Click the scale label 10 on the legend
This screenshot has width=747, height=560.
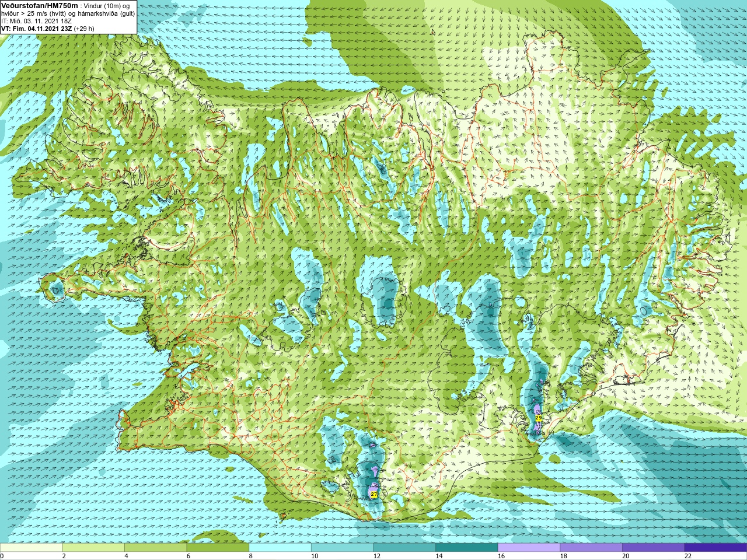click(x=315, y=556)
